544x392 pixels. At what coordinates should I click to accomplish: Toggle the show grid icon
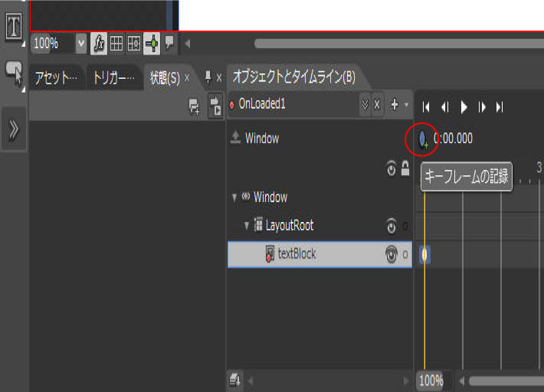point(116,44)
